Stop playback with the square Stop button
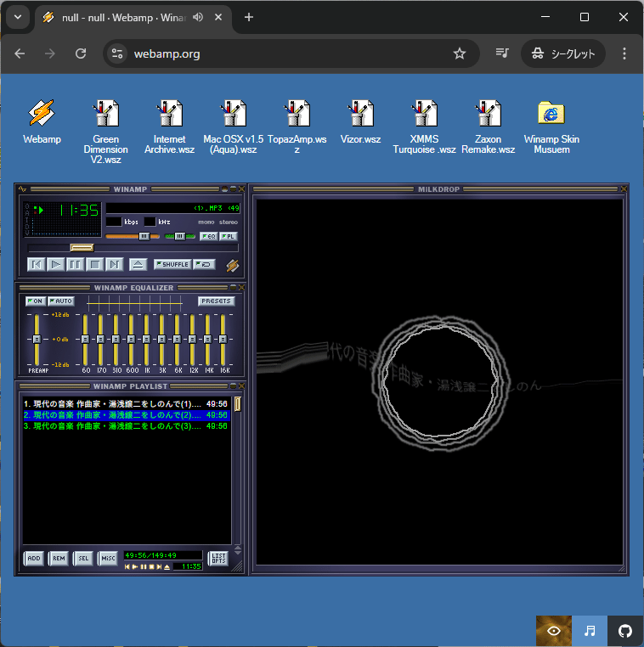644x647 pixels. point(95,264)
